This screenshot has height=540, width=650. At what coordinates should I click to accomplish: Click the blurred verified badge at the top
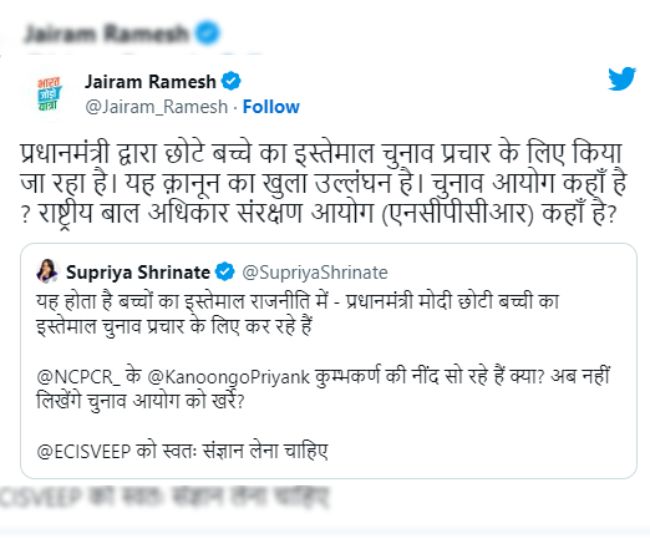(207, 33)
